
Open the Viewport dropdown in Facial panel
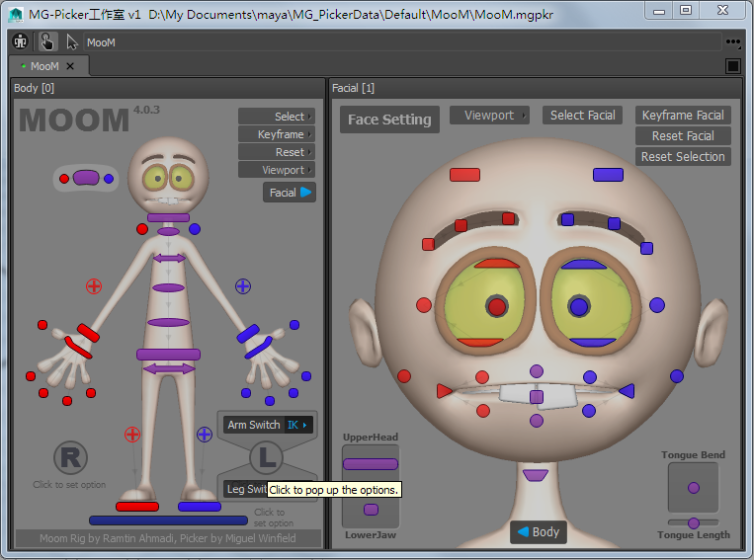point(489,116)
